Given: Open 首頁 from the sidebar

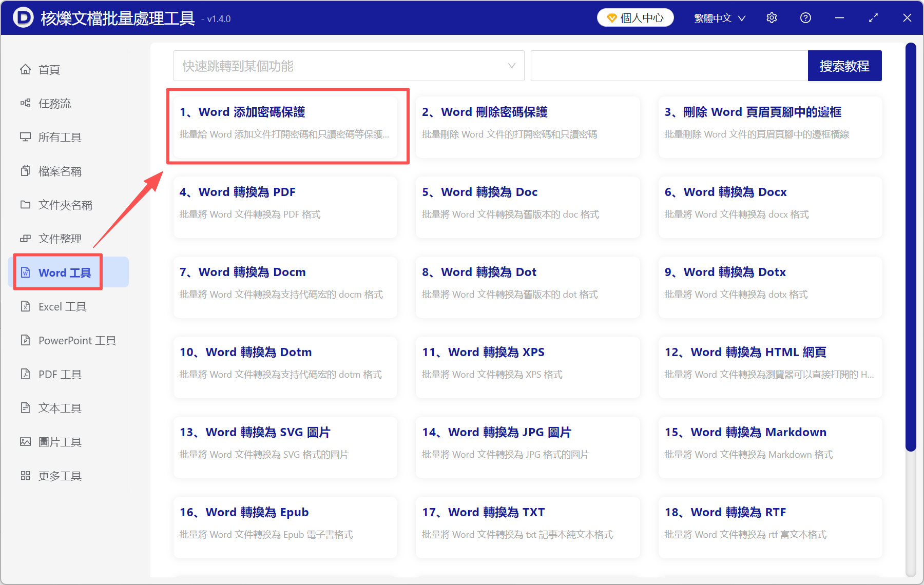Looking at the screenshot, I should pyautogui.click(x=49, y=69).
